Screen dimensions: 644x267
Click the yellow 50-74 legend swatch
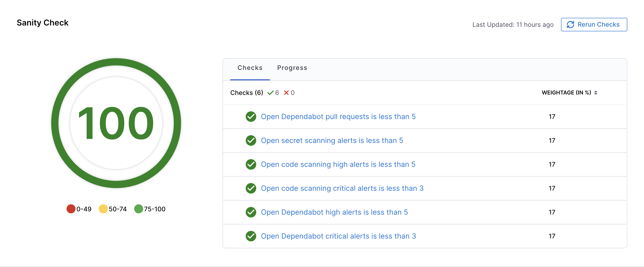click(x=103, y=209)
